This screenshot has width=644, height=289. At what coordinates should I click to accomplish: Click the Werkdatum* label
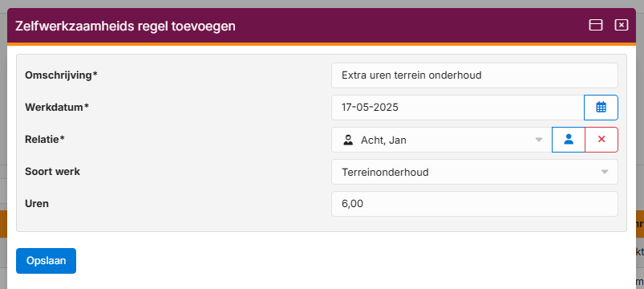click(x=57, y=108)
